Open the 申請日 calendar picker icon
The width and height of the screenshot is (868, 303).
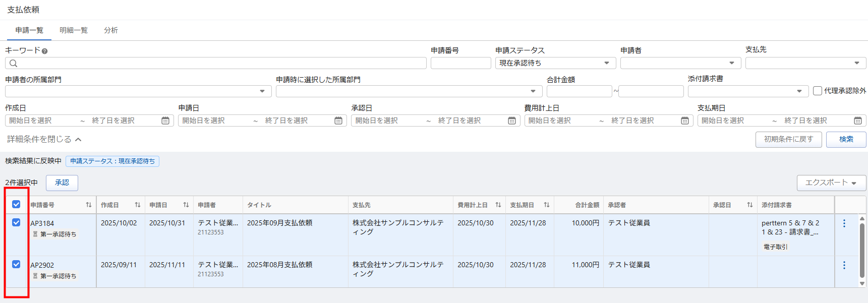tap(338, 120)
